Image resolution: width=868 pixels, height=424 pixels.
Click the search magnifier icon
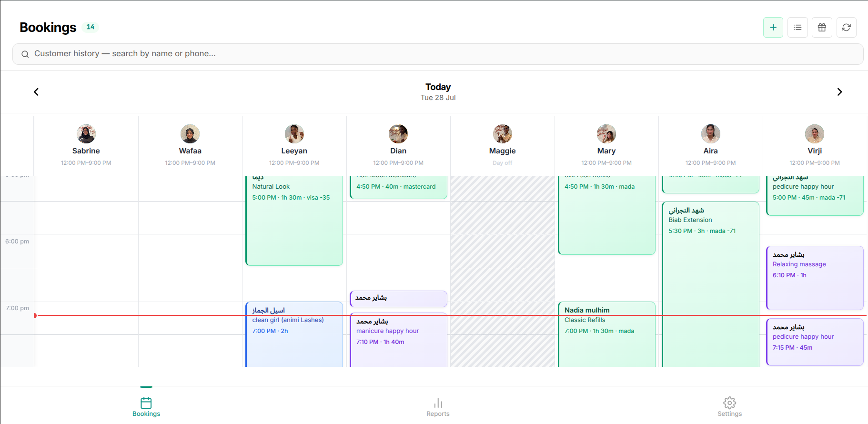25,54
